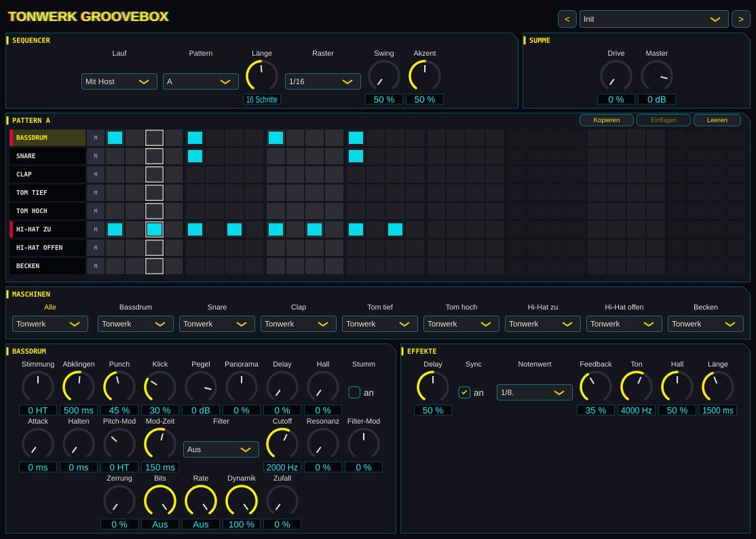Click the Klick knob
Screen dimensions: 756x539
(160, 387)
